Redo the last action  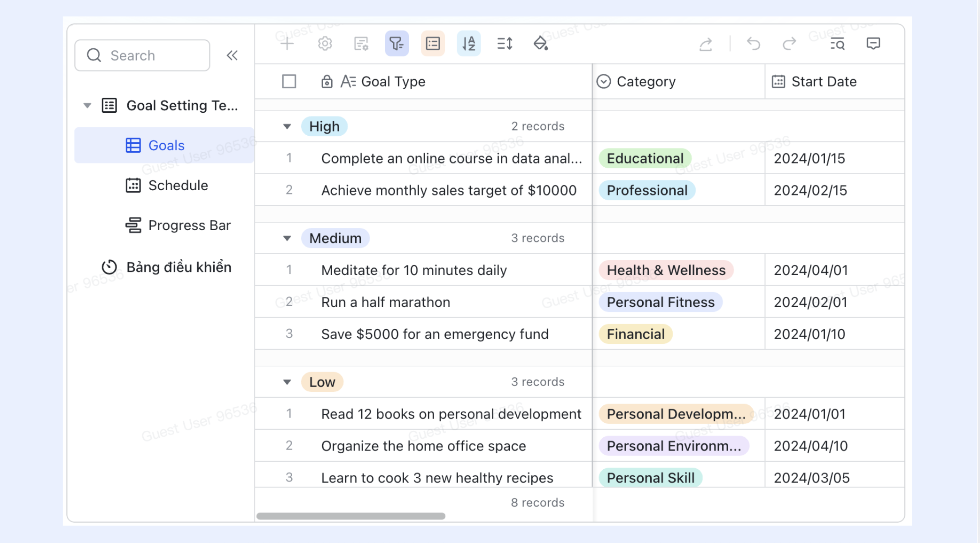(x=789, y=44)
